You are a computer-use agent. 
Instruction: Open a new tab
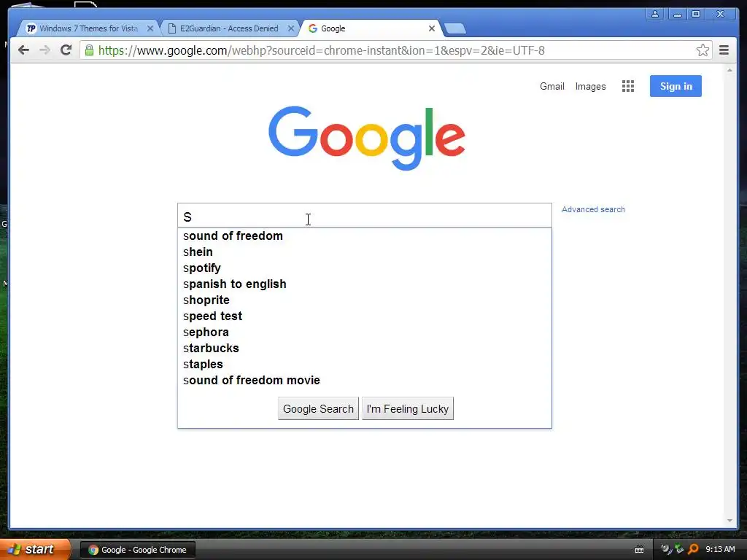[455, 29]
